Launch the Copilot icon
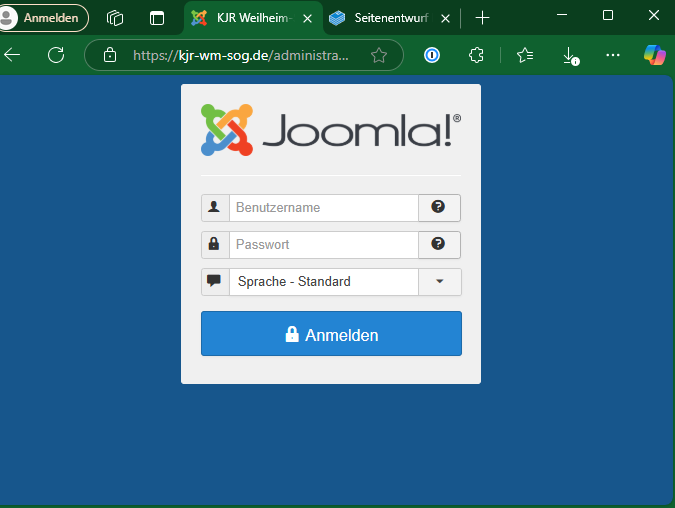The width and height of the screenshot is (675, 508). pyautogui.click(x=655, y=56)
